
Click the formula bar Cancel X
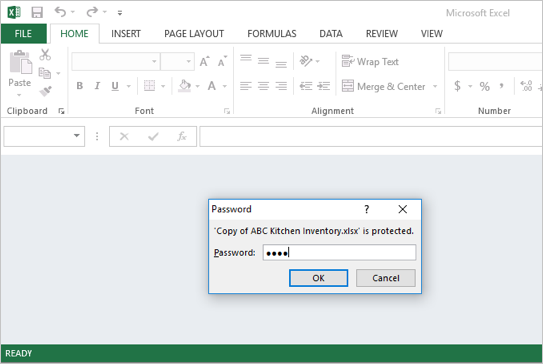tap(124, 136)
